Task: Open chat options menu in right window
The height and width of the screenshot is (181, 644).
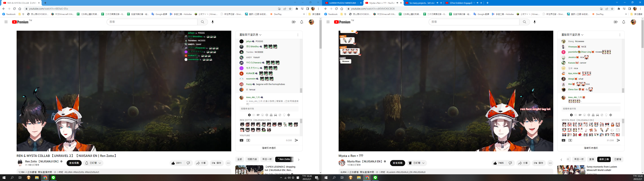Action: point(620,35)
